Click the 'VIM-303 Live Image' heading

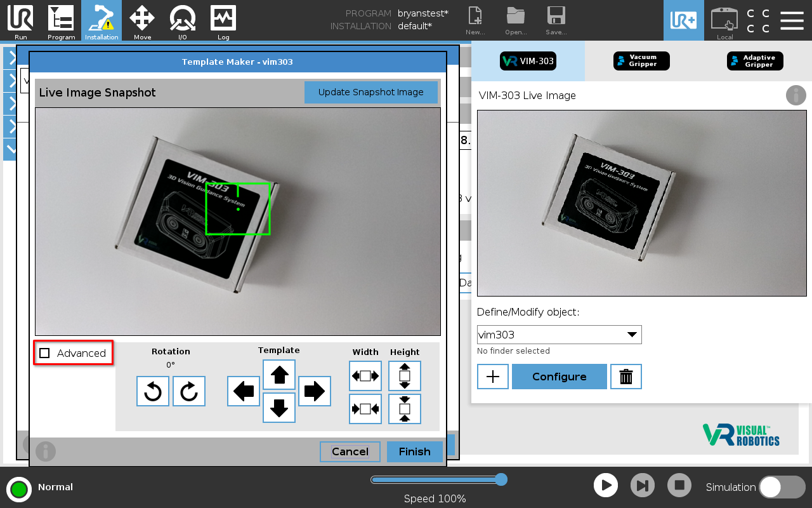point(528,96)
